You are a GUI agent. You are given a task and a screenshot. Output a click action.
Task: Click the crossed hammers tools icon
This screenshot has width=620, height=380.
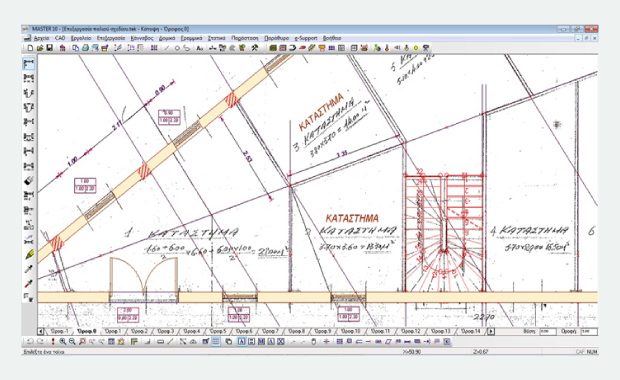(x=255, y=48)
